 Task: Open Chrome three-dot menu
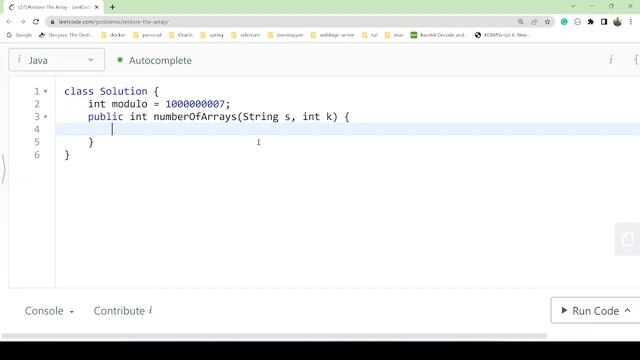[x=631, y=22]
